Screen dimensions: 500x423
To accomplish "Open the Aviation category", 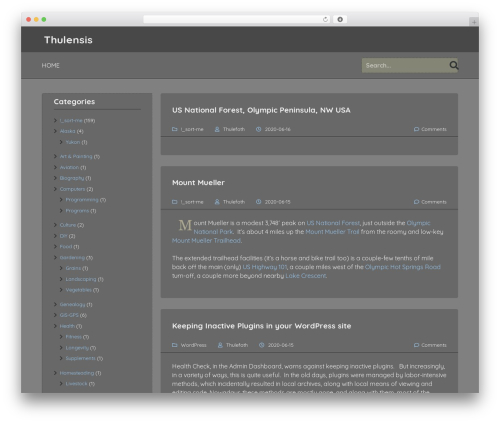I will pyautogui.click(x=69, y=167).
